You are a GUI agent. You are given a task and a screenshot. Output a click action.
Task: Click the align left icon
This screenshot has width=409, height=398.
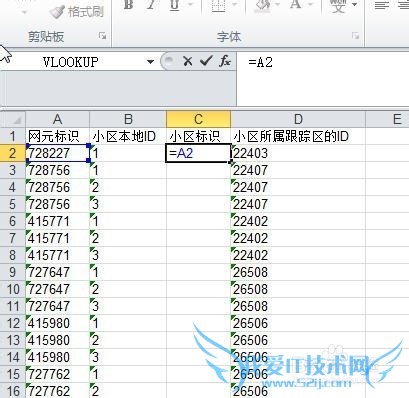(381, 5)
